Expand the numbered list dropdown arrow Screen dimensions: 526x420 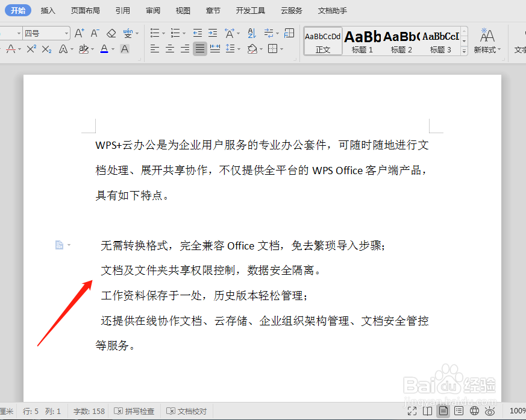184,33
